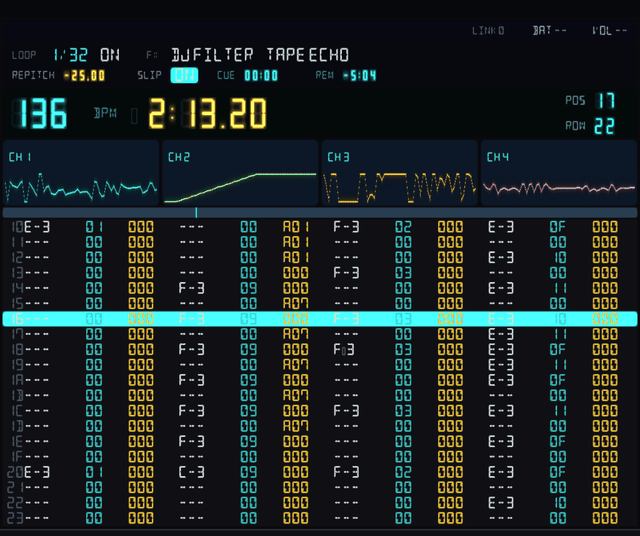The width and height of the screenshot is (640, 536).
Task: Select F#3 note in row 18, channel 3
Action: point(344,349)
